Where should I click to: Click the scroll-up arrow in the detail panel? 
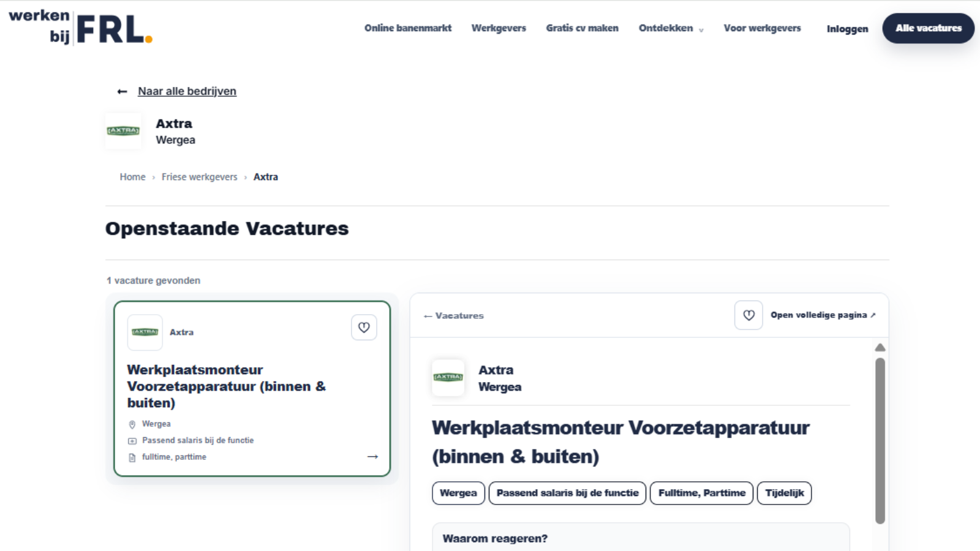coord(880,347)
